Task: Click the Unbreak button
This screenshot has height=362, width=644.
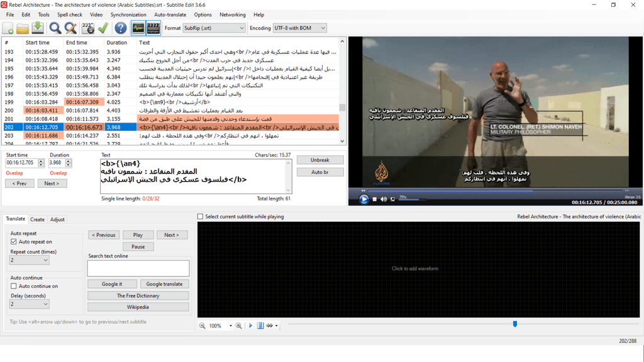Action: coord(320,160)
